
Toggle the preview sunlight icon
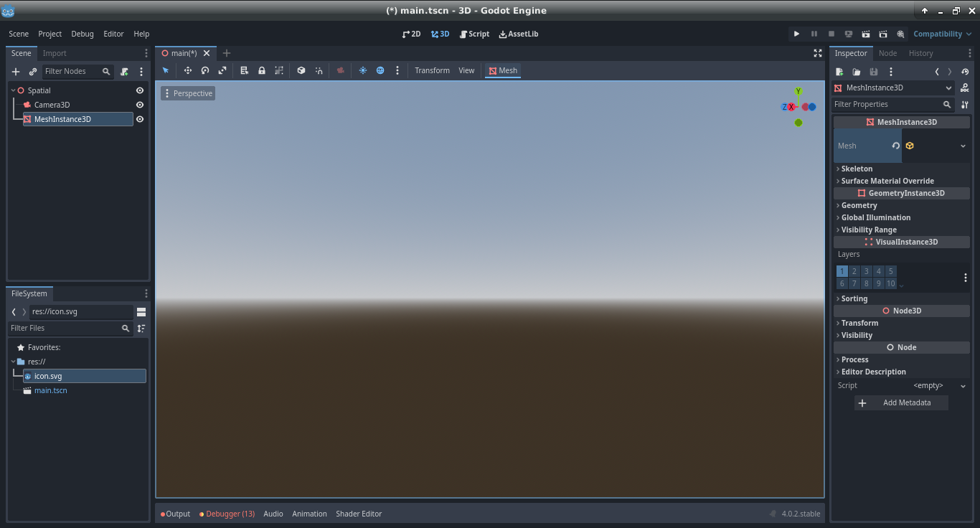(363, 70)
